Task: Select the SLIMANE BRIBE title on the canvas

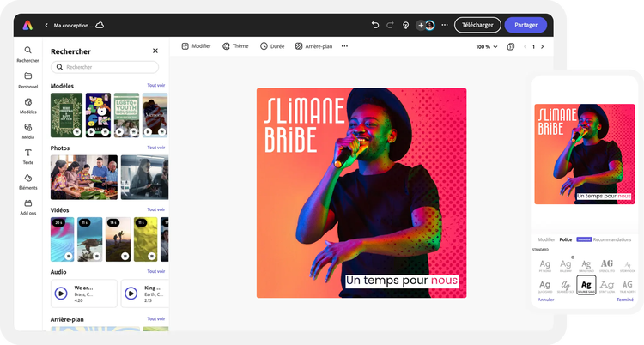Action: tap(304, 125)
